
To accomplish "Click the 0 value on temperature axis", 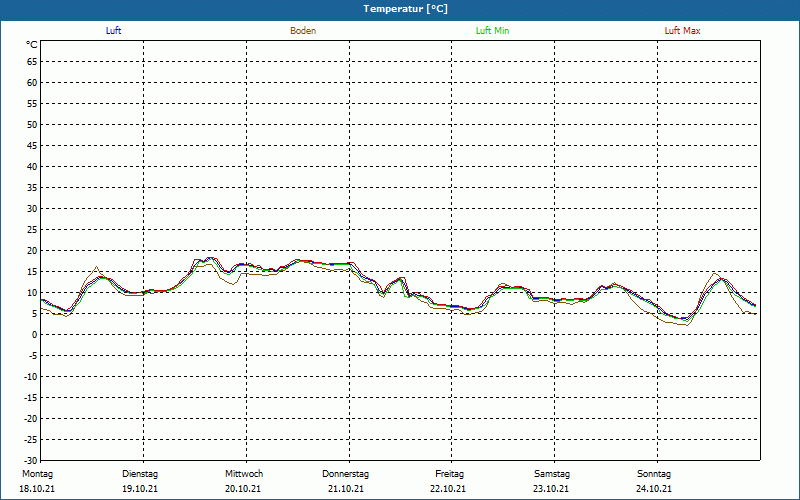I will click(x=35, y=335).
